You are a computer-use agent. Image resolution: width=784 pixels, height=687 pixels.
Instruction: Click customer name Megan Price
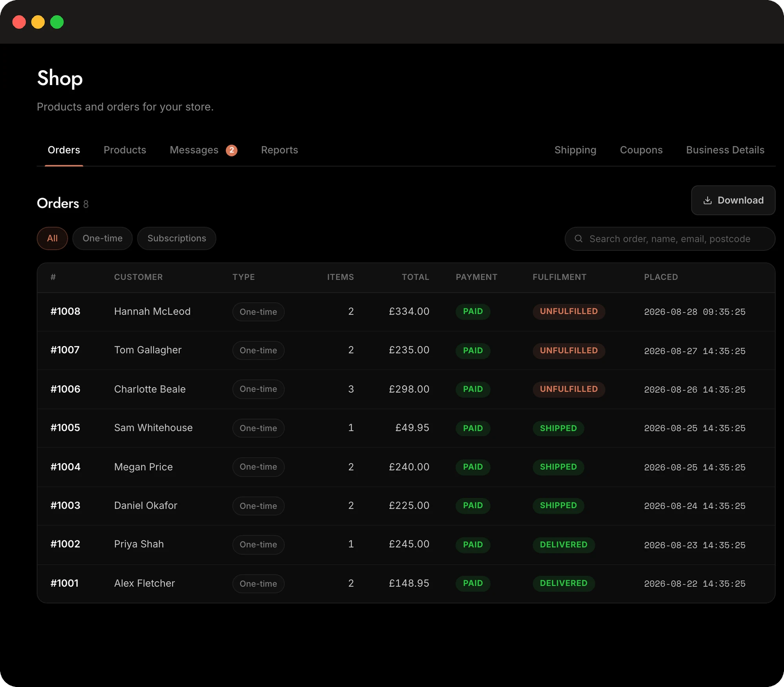[x=143, y=467]
